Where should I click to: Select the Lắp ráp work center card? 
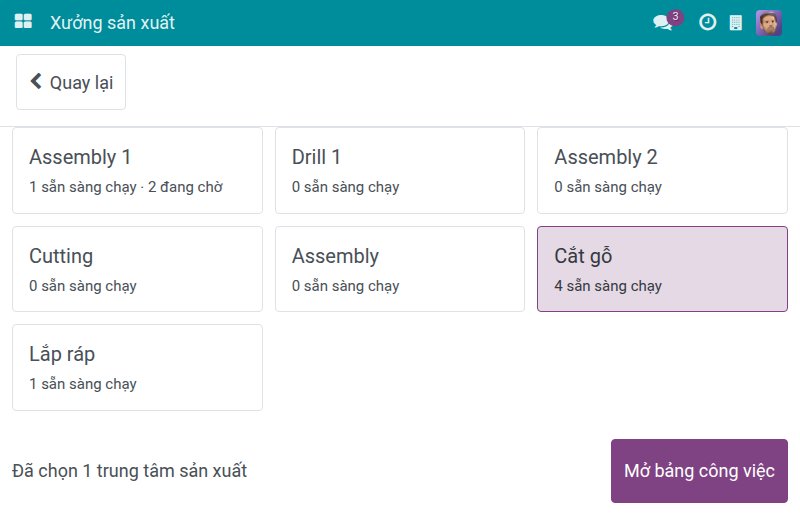137,367
